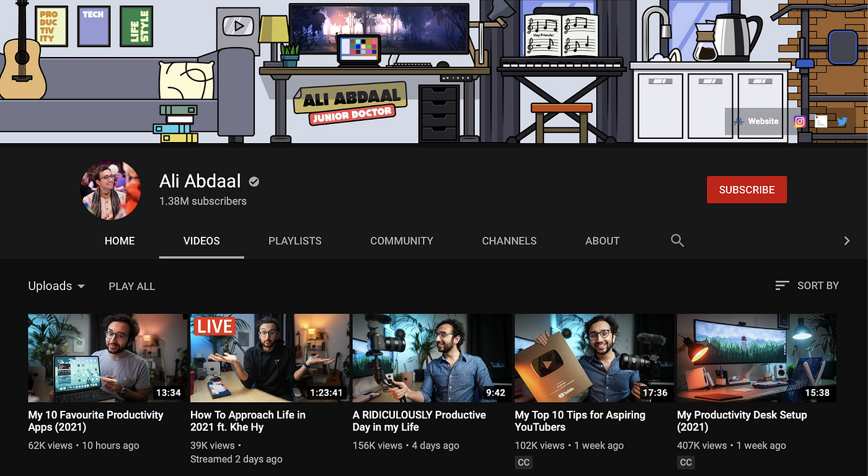Viewport: 868px width, 476px height.
Task: Click the verified badge beside Ali Abdaal
Action: (254, 182)
